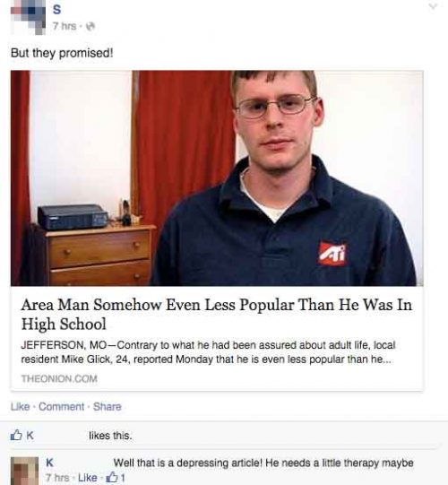
Task: Open 'Area Man Somehow Even Less Popular' headline
Action: pos(217,315)
